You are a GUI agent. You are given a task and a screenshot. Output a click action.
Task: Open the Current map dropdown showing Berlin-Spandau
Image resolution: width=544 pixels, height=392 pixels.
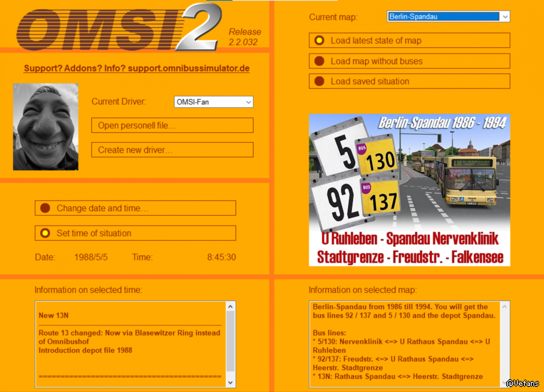coord(448,17)
